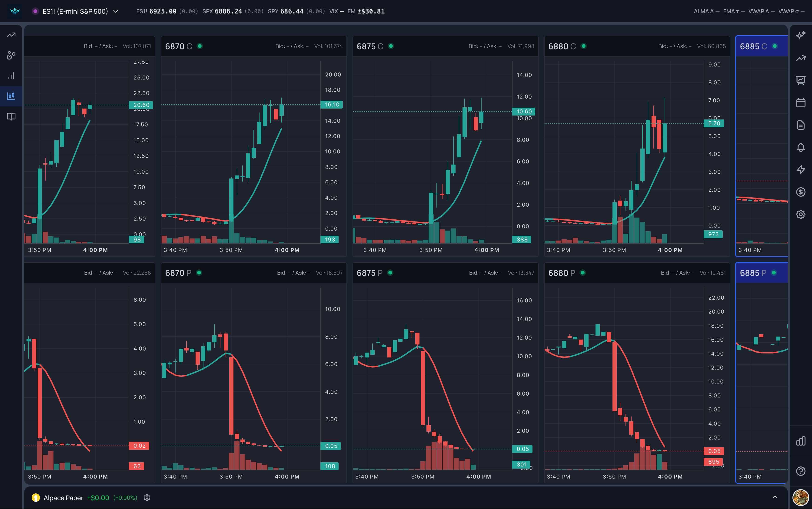812x509 pixels.
Task: Click the Vol: 101,374 text on 6870 C
Action: (328, 46)
